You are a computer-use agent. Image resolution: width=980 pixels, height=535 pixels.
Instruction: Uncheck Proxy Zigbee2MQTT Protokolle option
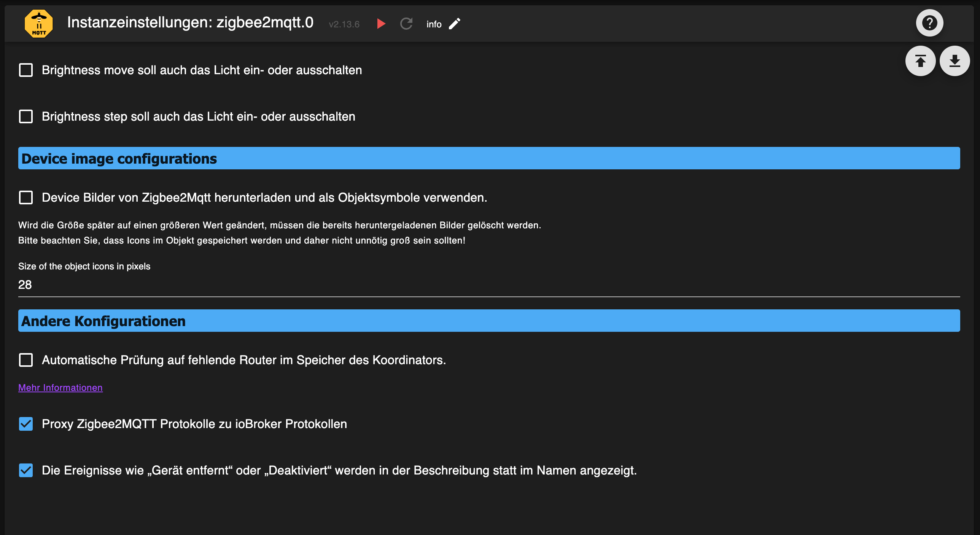pyautogui.click(x=26, y=424)
